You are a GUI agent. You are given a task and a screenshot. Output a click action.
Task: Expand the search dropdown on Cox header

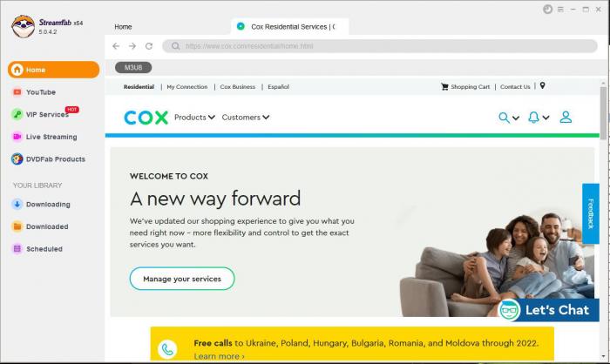509,118
